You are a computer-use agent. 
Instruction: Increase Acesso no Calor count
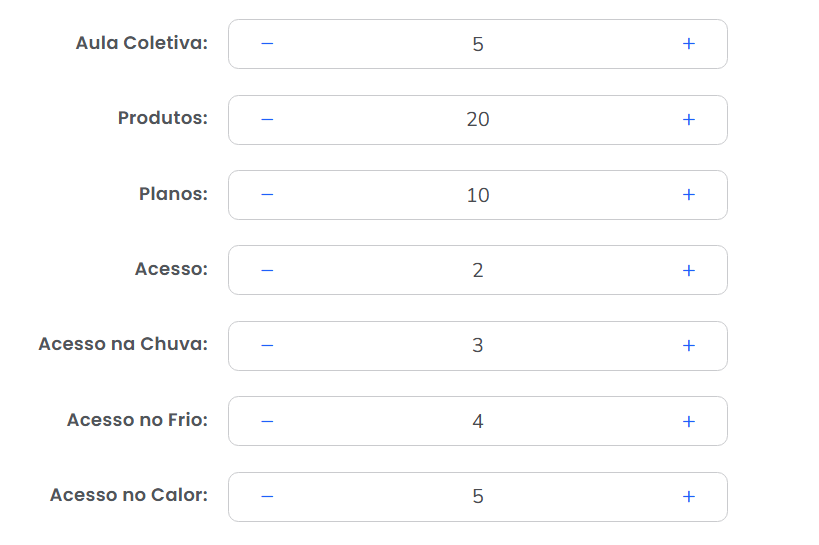(689, 497)
